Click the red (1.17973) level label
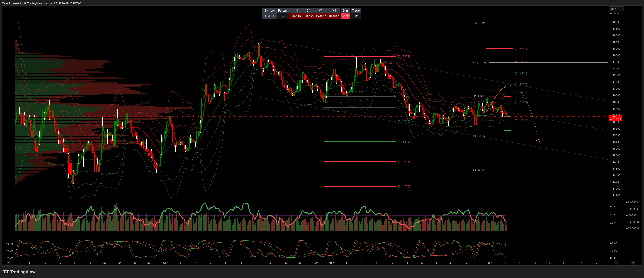644x278 pixels. point(404,56)
